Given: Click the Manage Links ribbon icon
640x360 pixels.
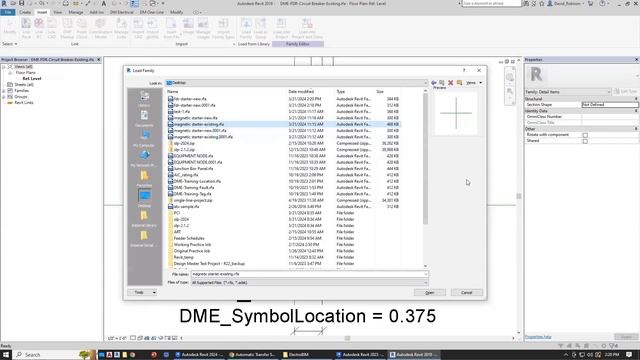Looking at the screenshot, I should pyautogui.click(x=121, y=29).
